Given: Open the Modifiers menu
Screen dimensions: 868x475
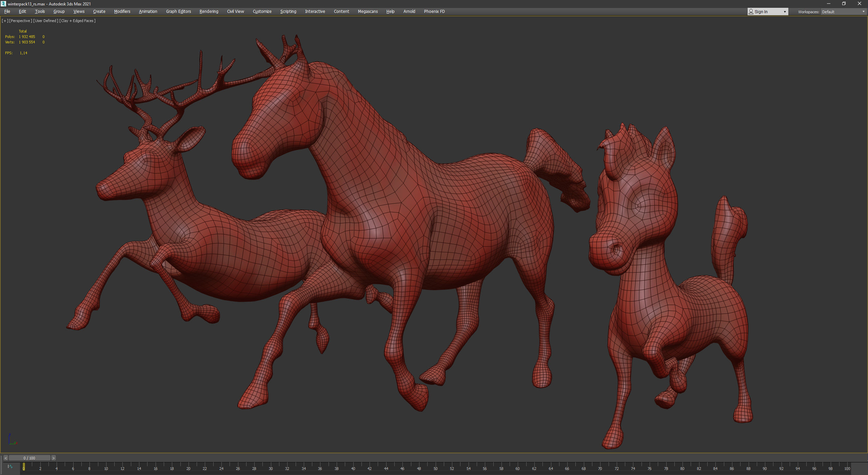Looking at the screenshot, I should click(x=122, y=12).
